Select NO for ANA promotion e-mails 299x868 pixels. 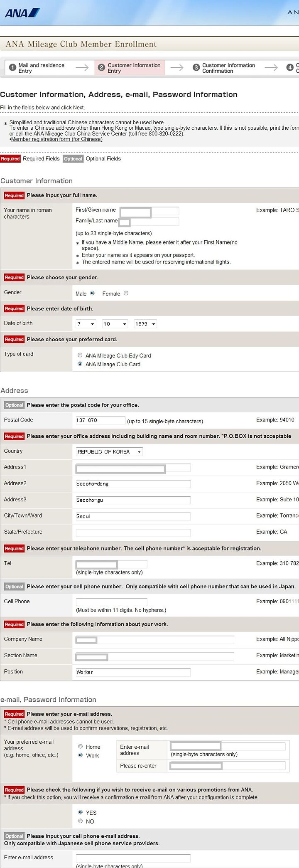80,821
